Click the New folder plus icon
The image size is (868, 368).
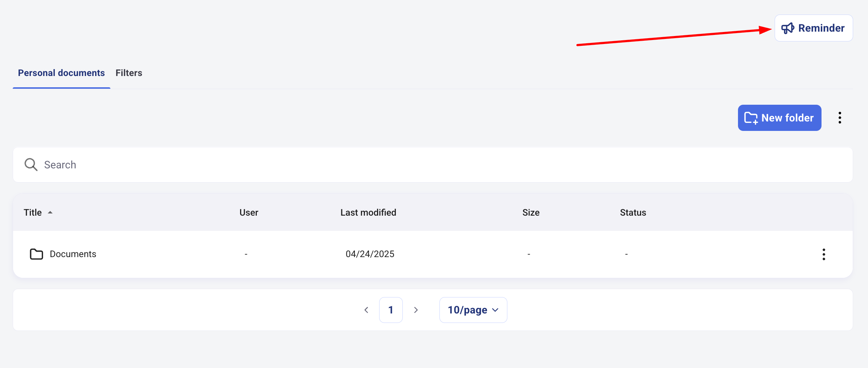751,118
